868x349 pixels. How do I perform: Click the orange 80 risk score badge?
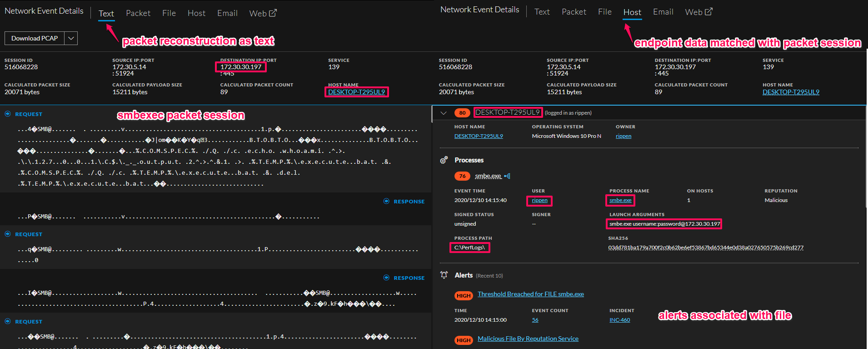click(462, 113)
